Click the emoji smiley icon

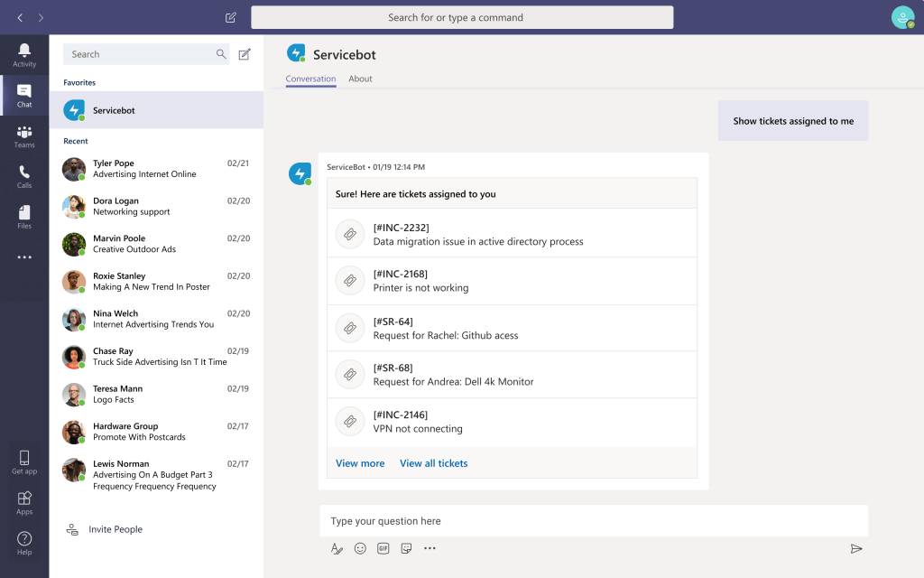[360, 548]
